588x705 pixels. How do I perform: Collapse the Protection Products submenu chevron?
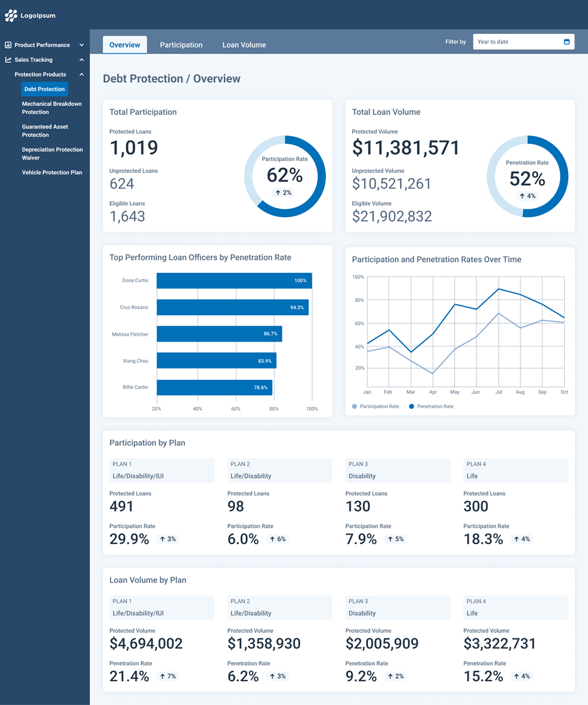[x=82, y=74]
